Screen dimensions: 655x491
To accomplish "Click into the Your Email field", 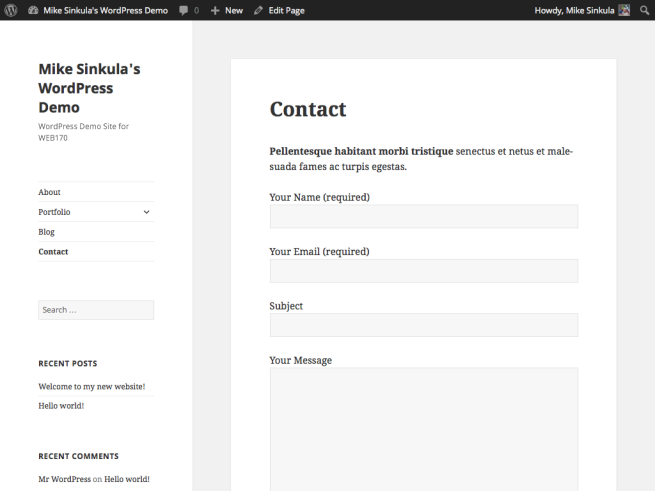I will click(424, 271).
